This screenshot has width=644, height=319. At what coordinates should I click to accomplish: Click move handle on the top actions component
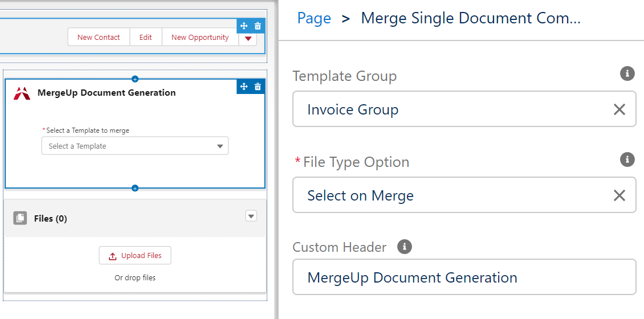[243, 26]
